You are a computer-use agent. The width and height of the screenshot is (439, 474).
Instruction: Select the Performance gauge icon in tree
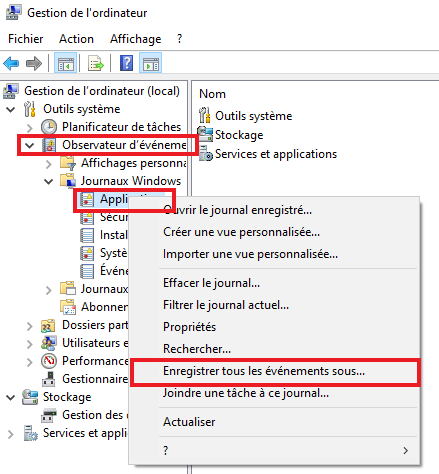pos(49,361)
